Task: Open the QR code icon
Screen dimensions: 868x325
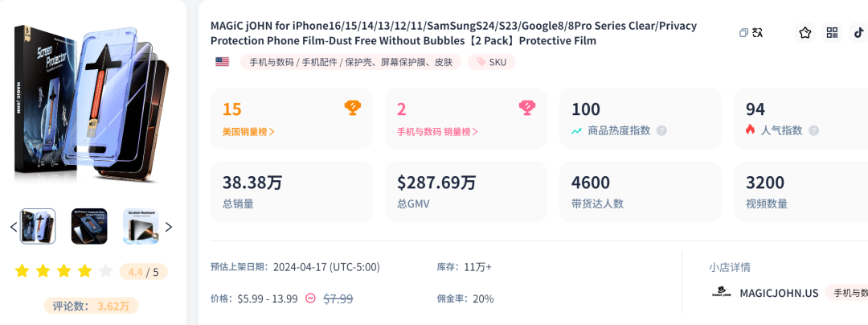Action: [x=832, y=33]
